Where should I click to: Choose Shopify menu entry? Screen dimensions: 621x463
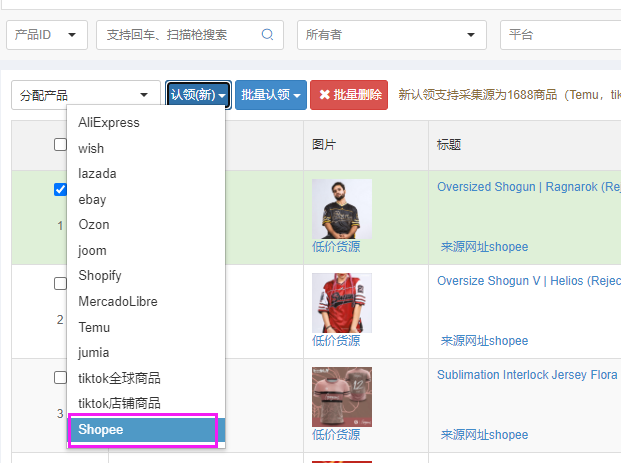coord(146,276)
